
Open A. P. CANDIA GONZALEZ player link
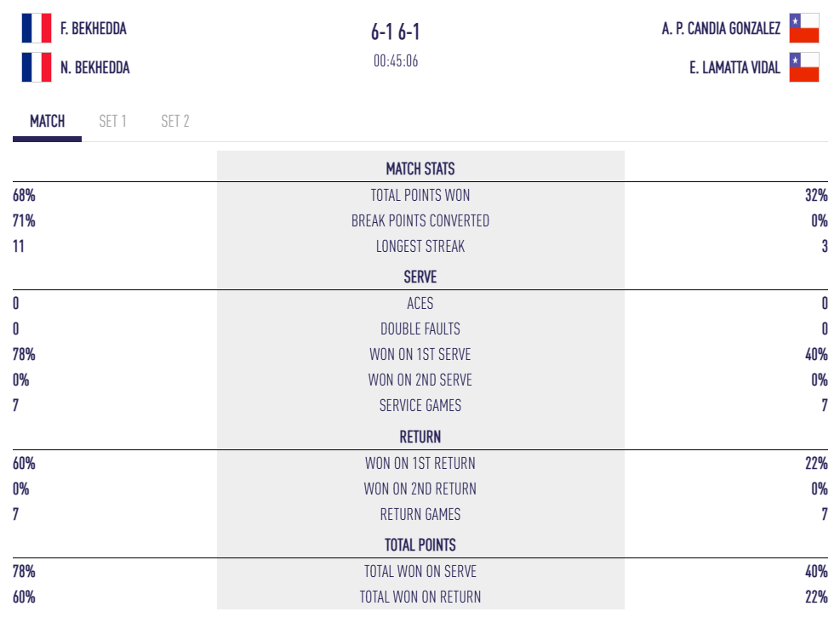pyautogui.click(x=721, y=28)
